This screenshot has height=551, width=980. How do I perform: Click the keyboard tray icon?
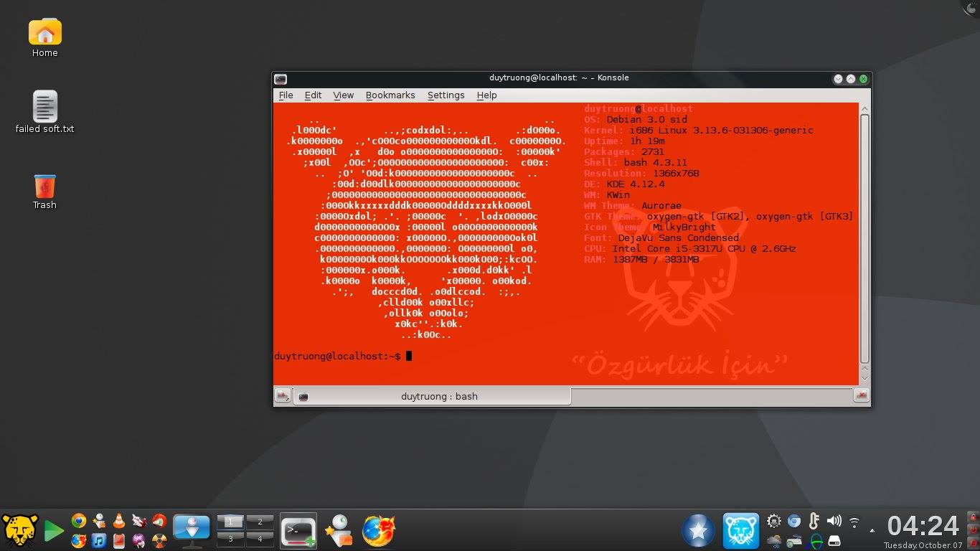tap(794, 540)
